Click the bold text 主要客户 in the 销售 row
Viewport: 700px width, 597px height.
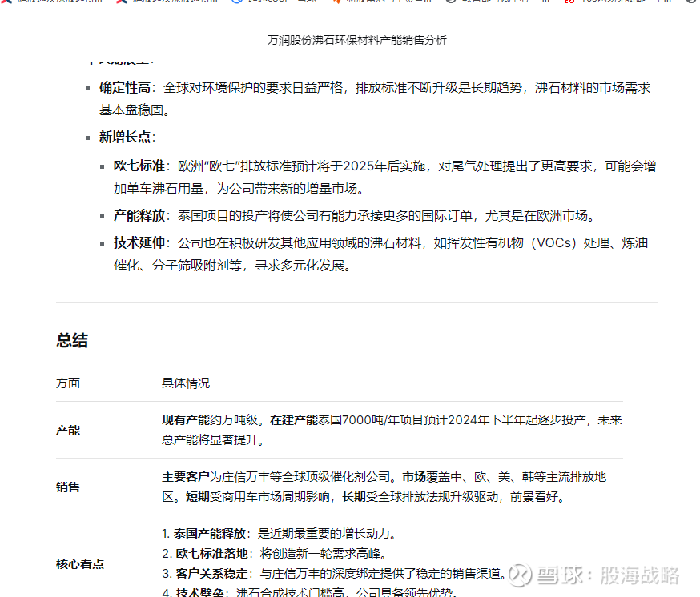(186, 477)
